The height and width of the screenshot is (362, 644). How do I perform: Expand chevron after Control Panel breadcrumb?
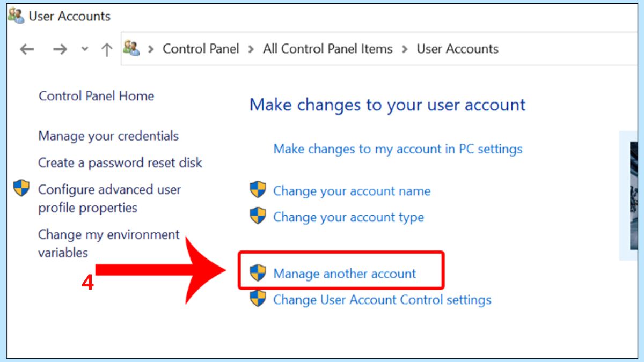tap(251, 49)
